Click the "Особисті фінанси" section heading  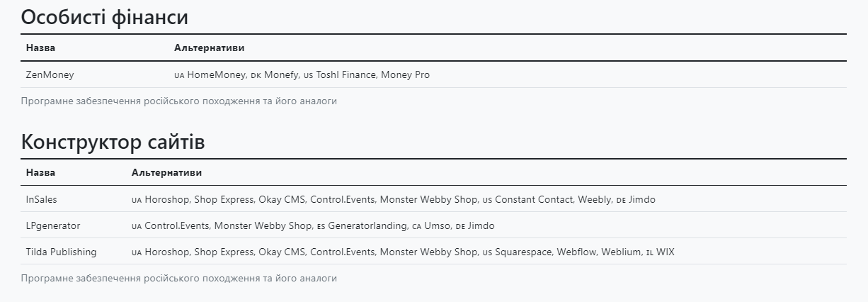pos(105,17)
